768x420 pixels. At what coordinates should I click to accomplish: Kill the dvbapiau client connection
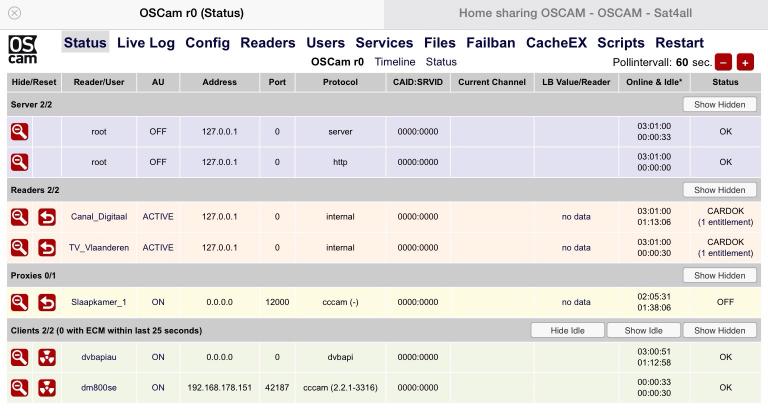coord(47,357)
